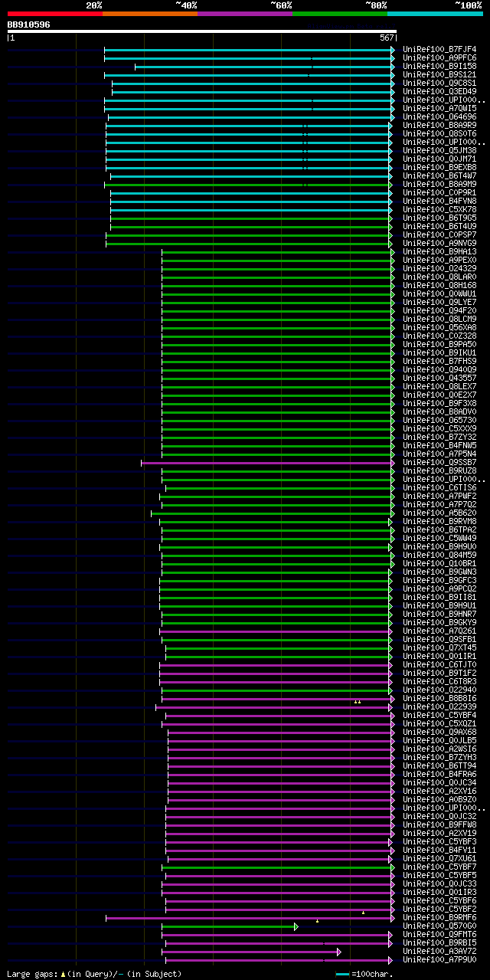490x980 pixels.
Task: Select label UniRef100_A3AV72
Action: [439, 951]
